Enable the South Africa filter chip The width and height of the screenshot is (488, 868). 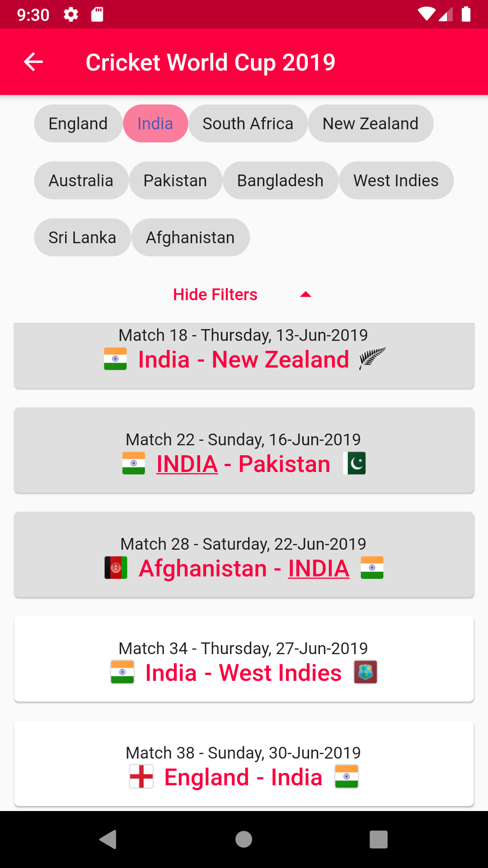[248, 123]
